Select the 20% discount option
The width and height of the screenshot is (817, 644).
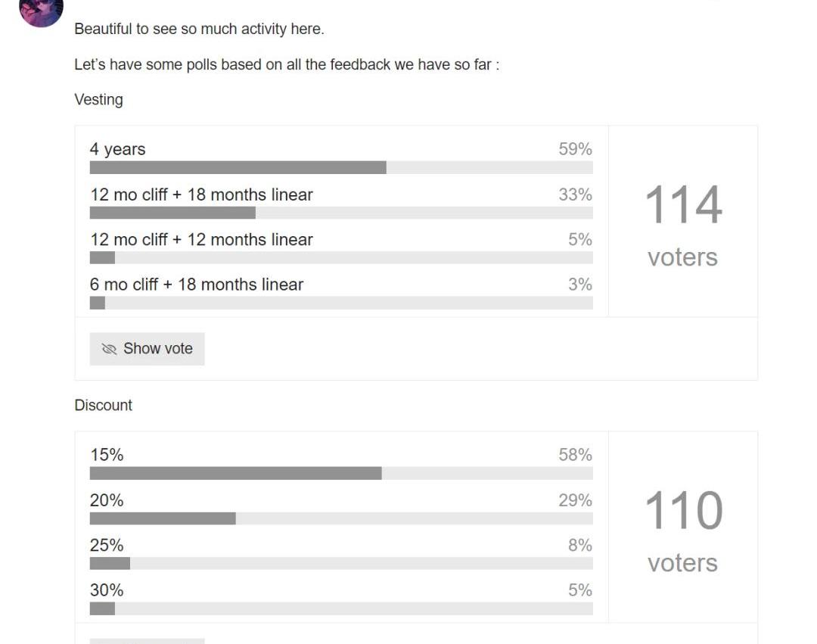[107, 500]
